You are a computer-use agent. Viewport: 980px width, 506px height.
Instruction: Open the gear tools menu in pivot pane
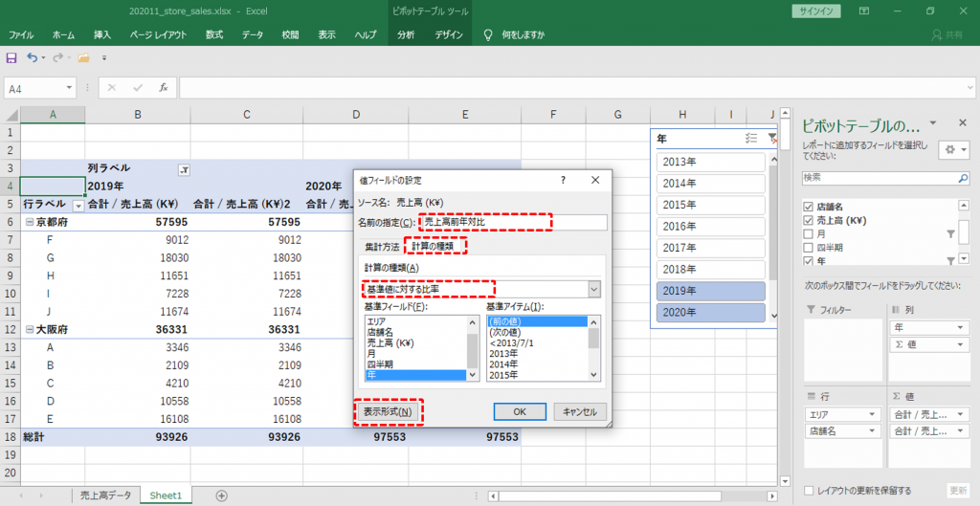click(x=956, y=150)
